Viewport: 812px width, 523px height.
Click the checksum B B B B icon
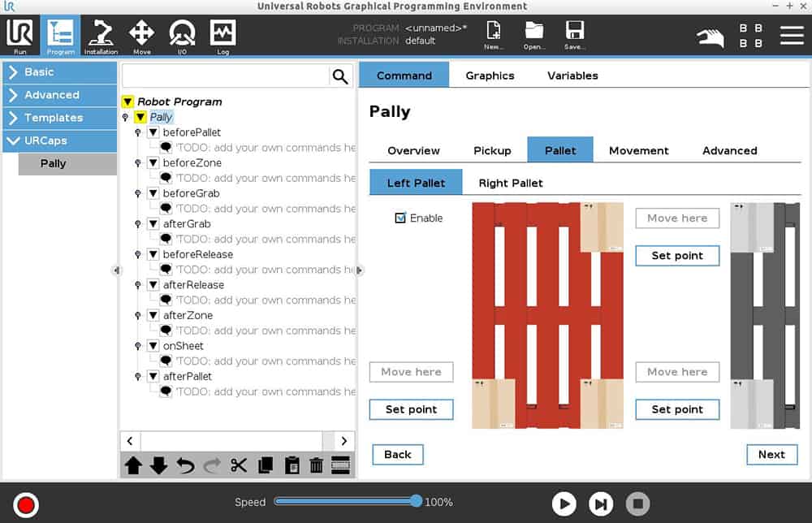[750, 35]
